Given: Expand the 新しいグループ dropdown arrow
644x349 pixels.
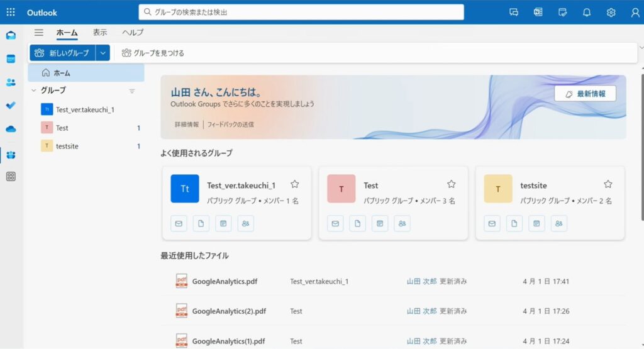Looking at the screenshot, I should tap(103, 53).
